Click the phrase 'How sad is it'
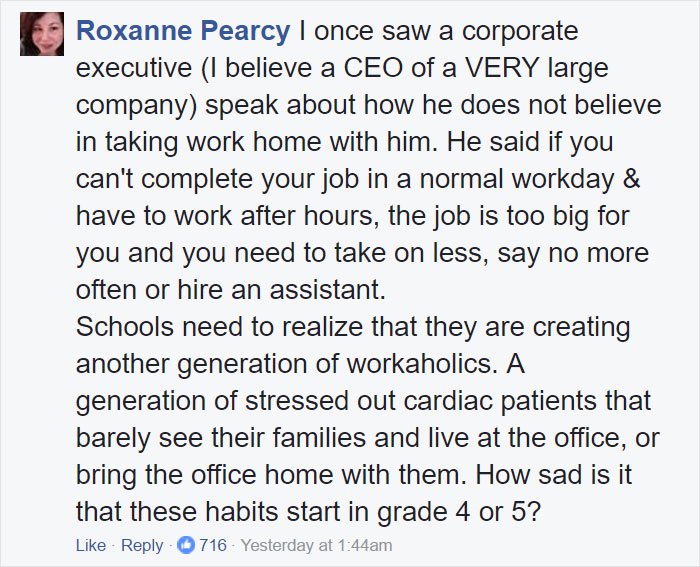Image resolution: width=700 pixels, height=567 pixels. click(x=554, y=474)
